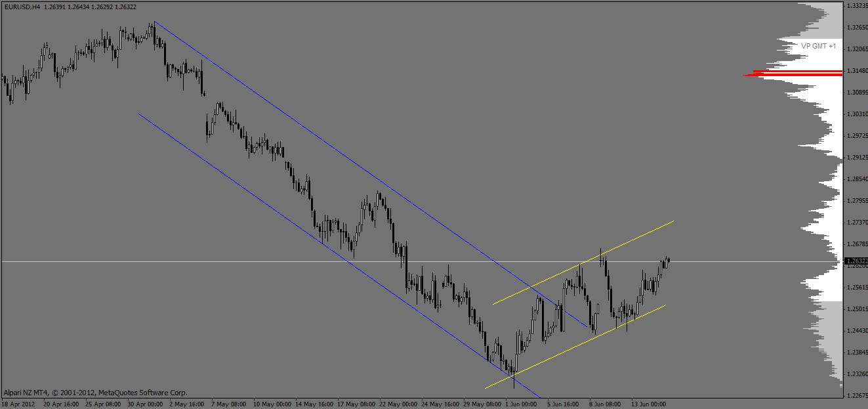Click the red volume profile peak bars
Screen dimensions: 868x409
793,73
